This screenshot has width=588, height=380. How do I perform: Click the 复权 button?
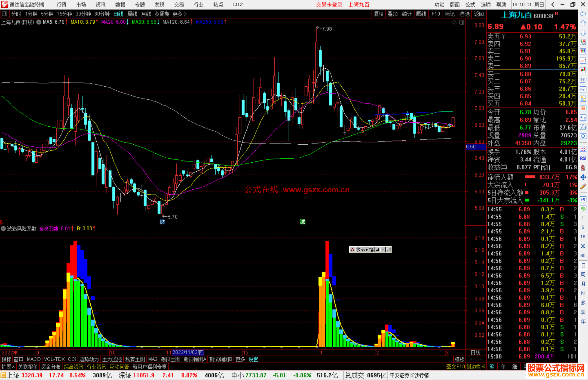coord(378,14)
